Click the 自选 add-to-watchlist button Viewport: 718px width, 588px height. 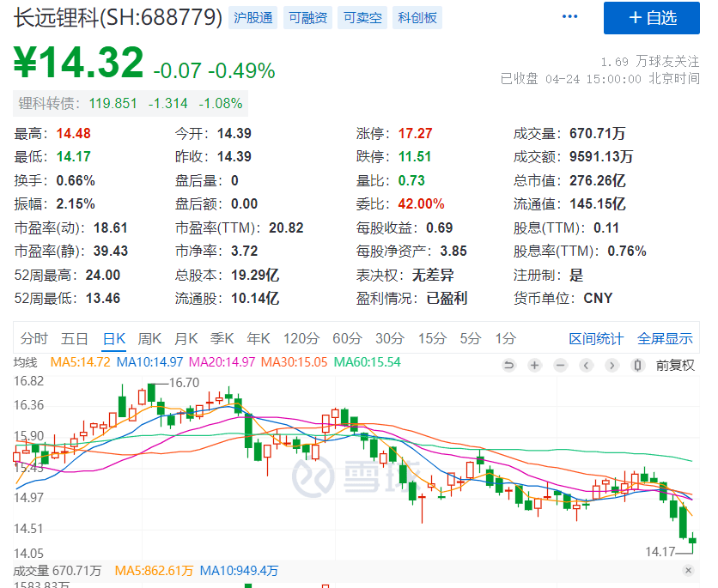(652, 18)
